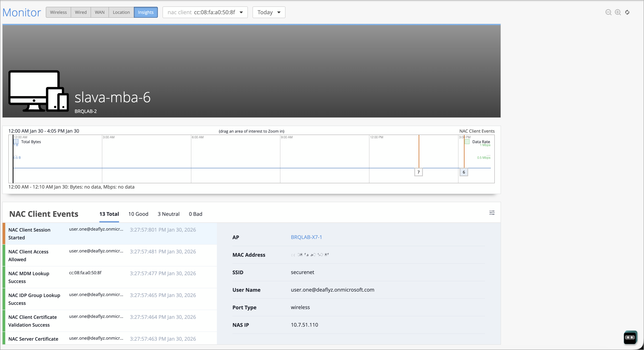Toggle the Data Rate legend box
The height and width of the screenshot is (350, 644).
tap(467, 142)
